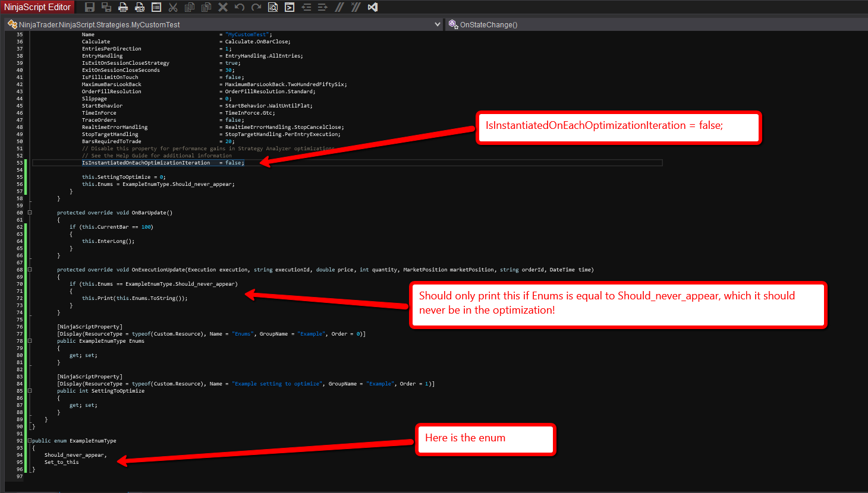Click the "MyCustomTest" name string value
This screenshot has width=868, height=493.
(x=247, y=34)
